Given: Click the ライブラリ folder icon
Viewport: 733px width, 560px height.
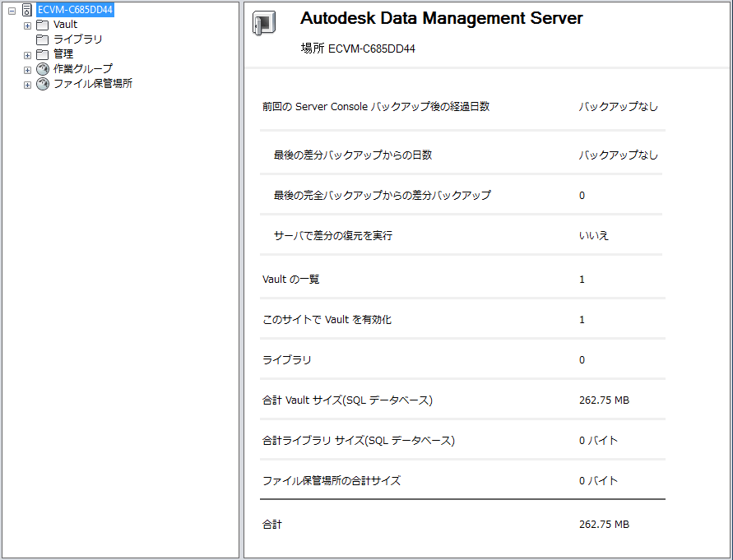Looking at the screenshot, I should click(x=43, y=39).
